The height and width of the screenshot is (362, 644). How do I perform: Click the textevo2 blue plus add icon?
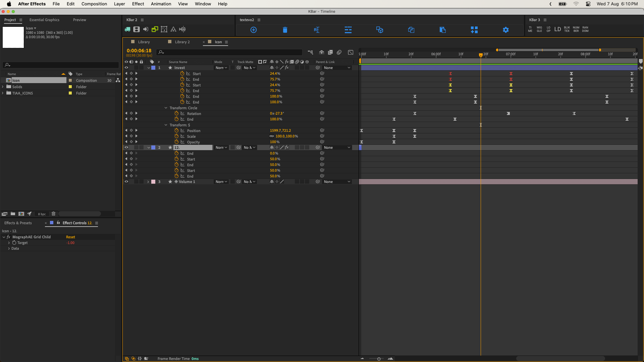click(254, 30)
